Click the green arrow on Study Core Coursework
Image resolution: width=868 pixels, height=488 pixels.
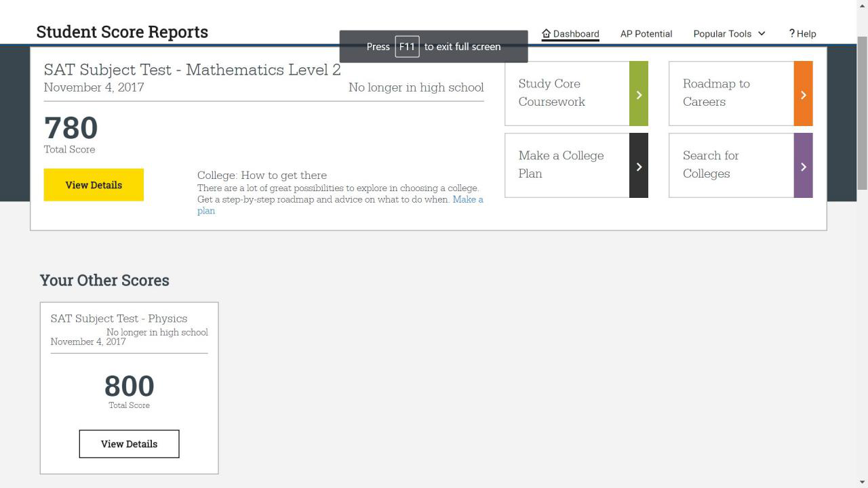pyautogui.click(x=639, y=94)
